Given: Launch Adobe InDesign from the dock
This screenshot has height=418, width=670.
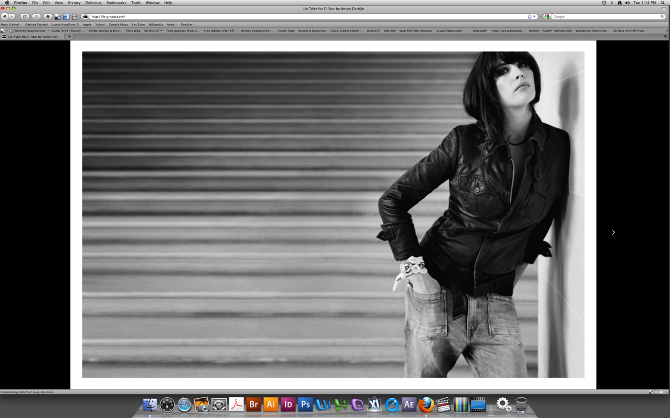Looking at the screenshot, I should (x=288, y=404).
